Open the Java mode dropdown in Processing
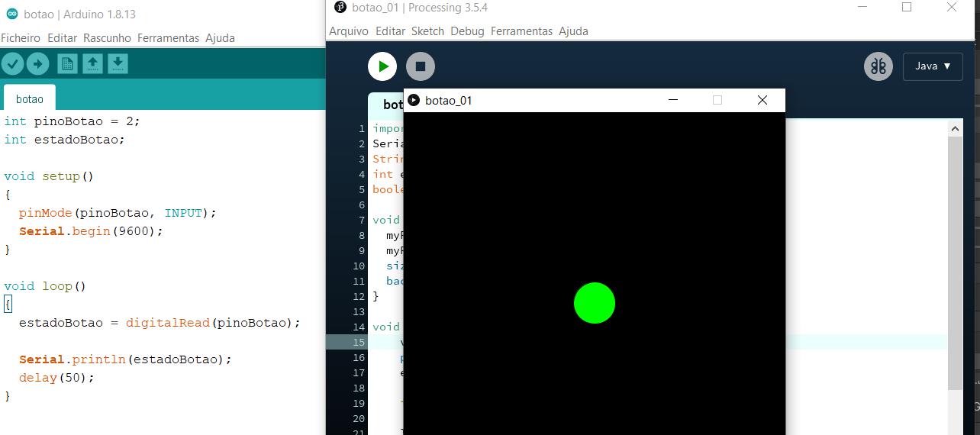980x435 pixels. [933, 66]
